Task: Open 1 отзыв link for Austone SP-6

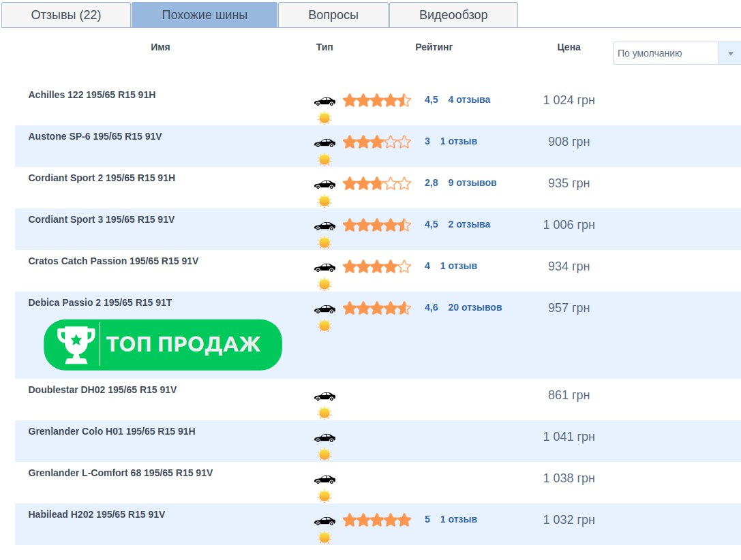Action: [x=458, y=141]
